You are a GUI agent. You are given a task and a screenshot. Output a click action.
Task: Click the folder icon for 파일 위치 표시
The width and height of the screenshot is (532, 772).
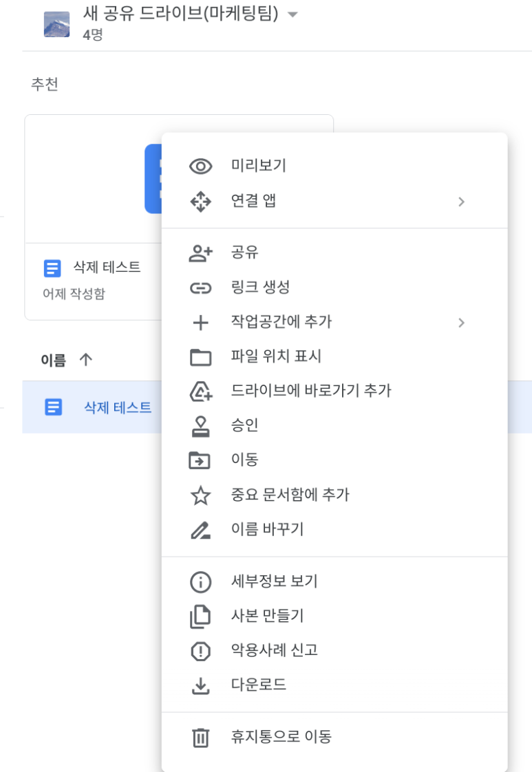[200, 357]
